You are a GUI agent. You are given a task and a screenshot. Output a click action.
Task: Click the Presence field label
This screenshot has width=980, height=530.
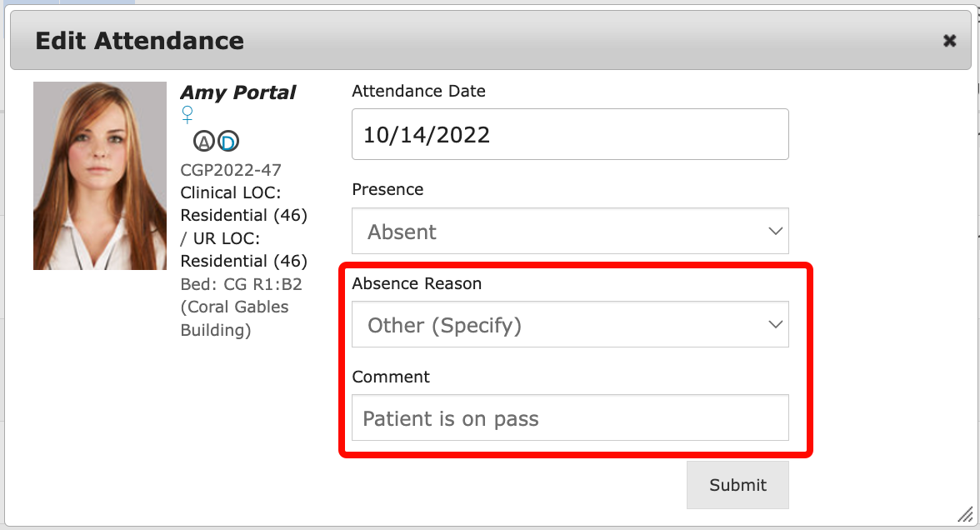(387, 190)
